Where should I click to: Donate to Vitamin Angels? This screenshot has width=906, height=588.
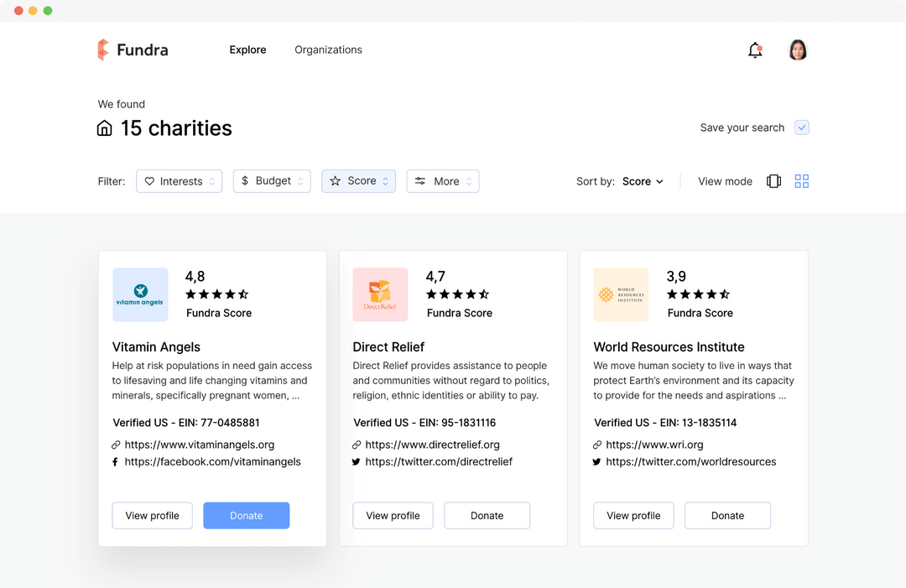(246, 515)
